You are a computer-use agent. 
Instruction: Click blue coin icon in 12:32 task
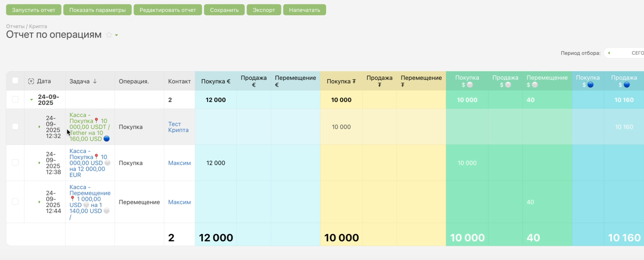[106, 139]
